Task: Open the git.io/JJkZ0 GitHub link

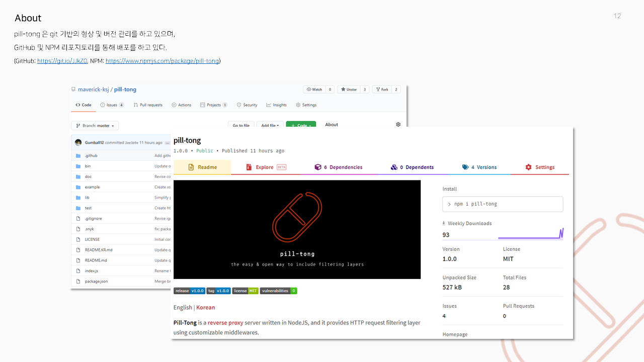Action: pos(62,61)
